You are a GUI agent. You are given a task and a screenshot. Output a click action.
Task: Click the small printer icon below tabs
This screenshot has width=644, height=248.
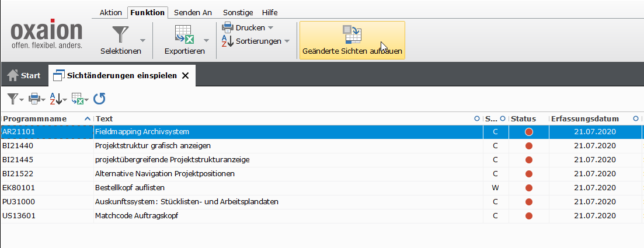coord(34,99)
